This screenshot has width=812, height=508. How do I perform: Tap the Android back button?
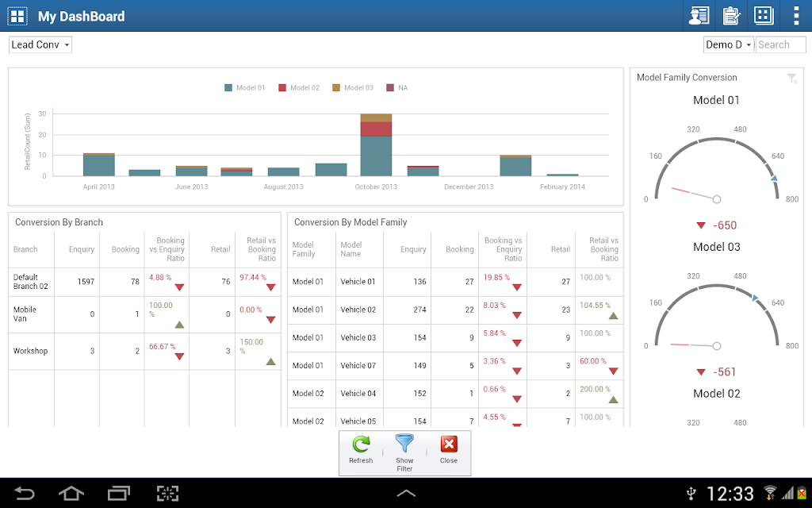coord(25,493)
